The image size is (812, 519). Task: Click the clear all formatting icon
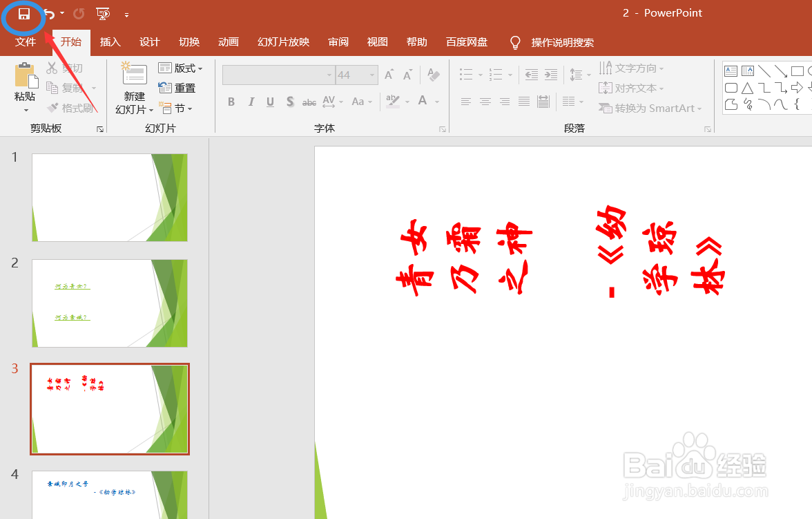434,75
